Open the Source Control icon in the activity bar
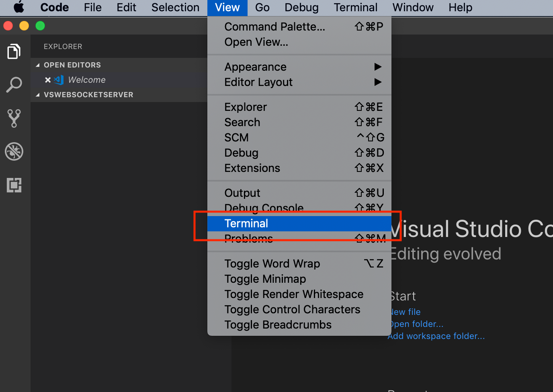 pos(14,118)
